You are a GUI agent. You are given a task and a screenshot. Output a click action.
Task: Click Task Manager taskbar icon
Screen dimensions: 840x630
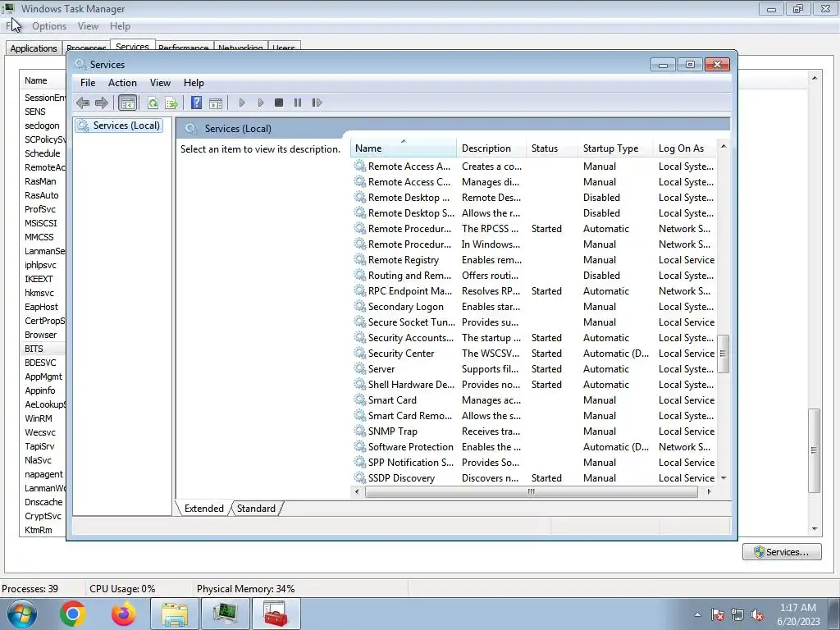[x=226, y=614]
